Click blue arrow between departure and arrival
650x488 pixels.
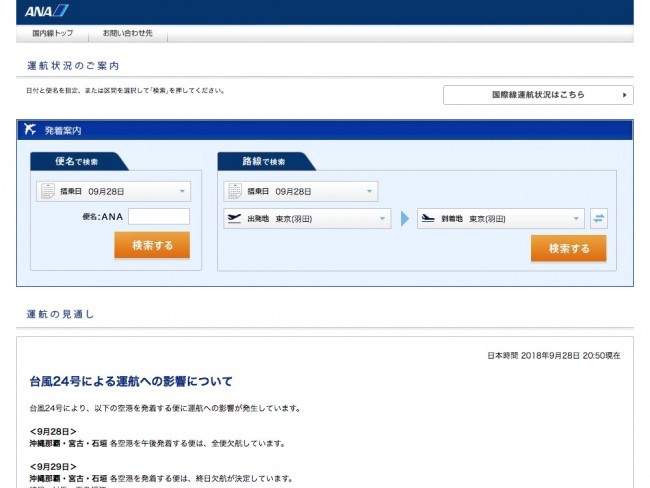pyautogui.click(x=405, y=219)
